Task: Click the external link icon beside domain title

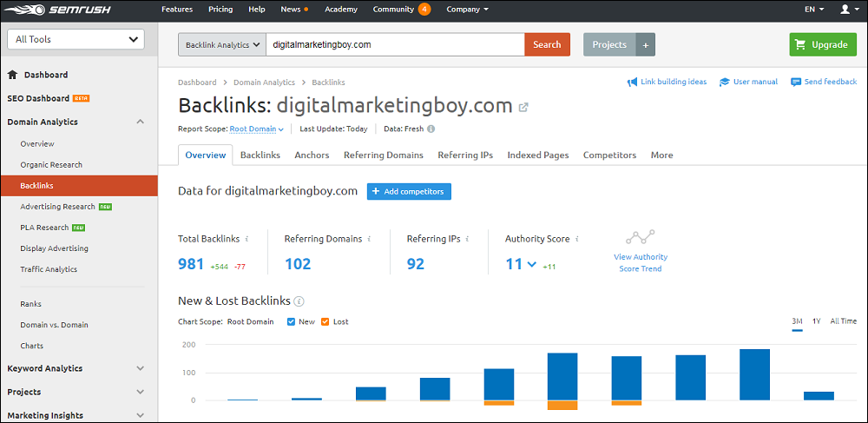Action: click(x=523, y=108)
